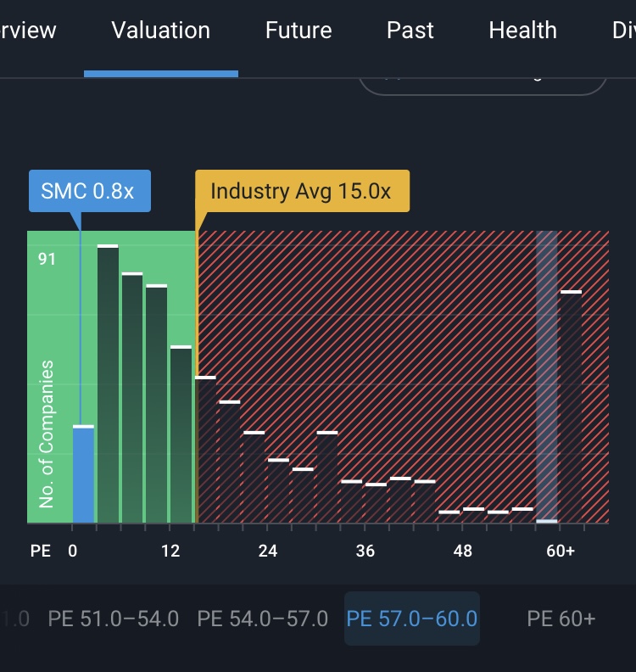The height and width of the screenshot is (672, 636).
Task: Switch to the Valuation tab
Action: [x=160, y=31]
